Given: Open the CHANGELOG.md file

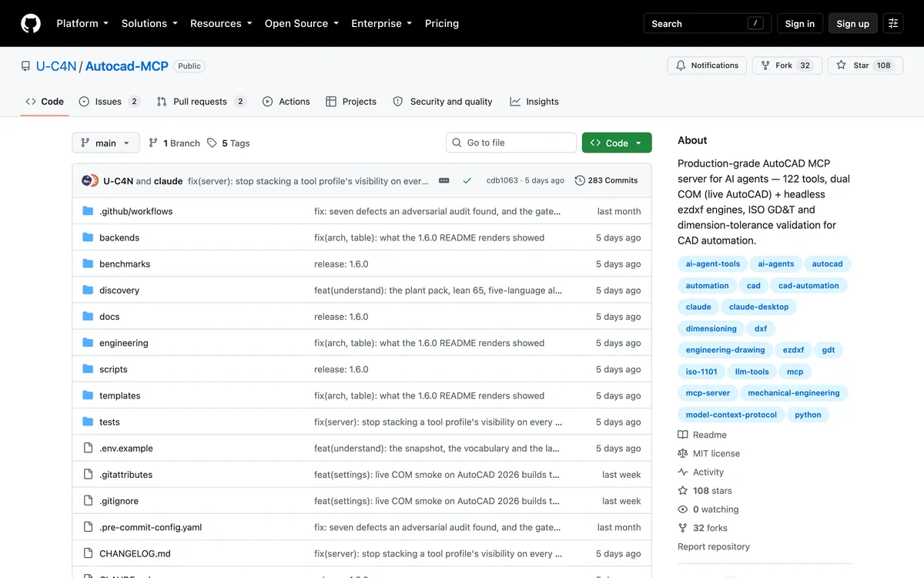Looking at the screenshot, I should 135,553.
